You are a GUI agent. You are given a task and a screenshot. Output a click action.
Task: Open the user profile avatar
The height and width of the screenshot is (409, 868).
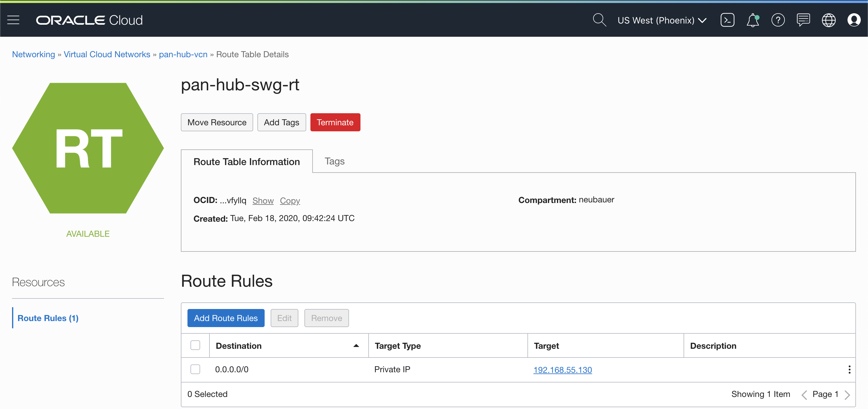tap(854, 20)
